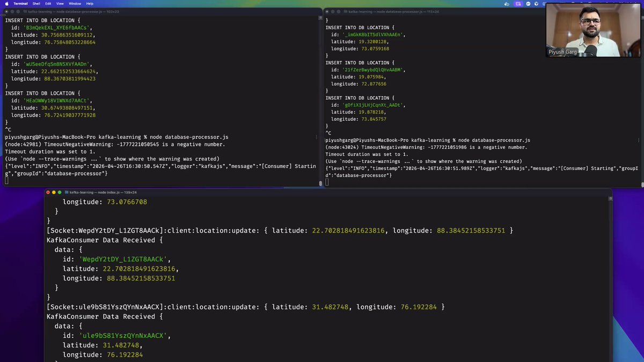
Task: Close the node index.js terminal window
Action: (x=48, y=192)
